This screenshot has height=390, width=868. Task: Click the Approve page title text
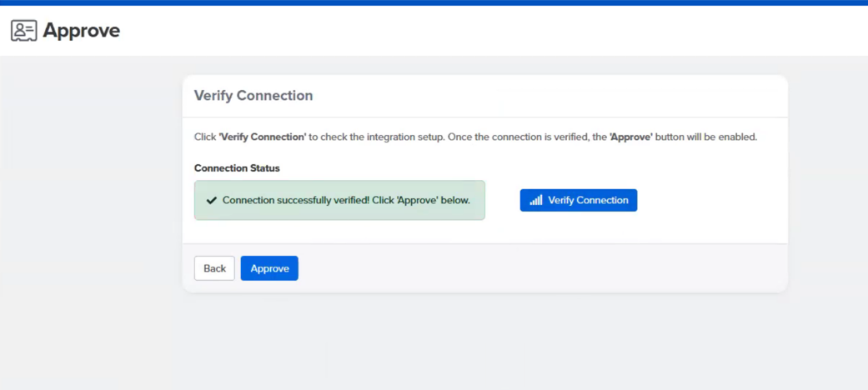point(81,31)
